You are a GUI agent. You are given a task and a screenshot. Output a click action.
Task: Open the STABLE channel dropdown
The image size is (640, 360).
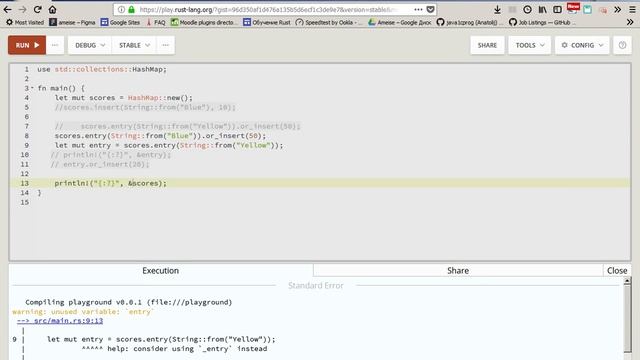(134, 45)
